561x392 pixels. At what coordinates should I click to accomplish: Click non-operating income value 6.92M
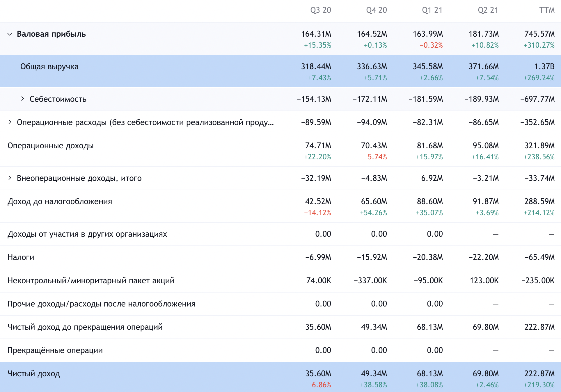point(432,178)
